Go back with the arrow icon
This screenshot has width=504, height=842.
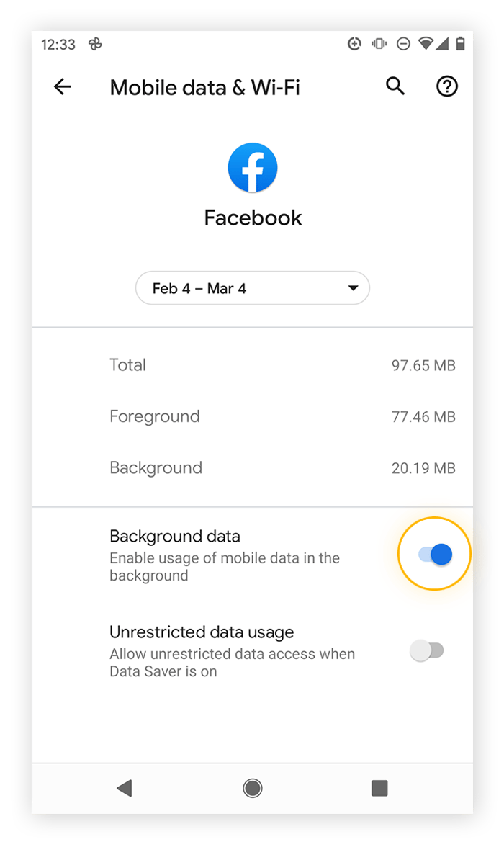(x=62, y=86)
